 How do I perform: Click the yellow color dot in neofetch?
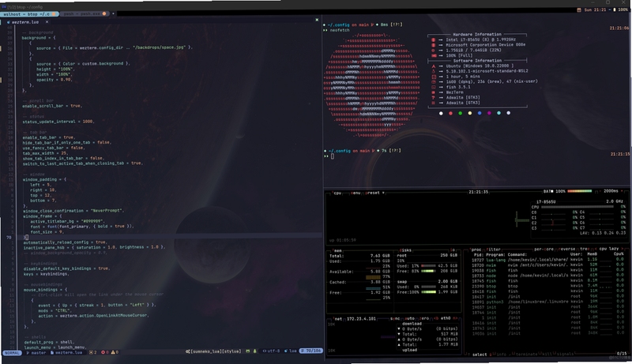pyautogui.click(x=469, y=113)
